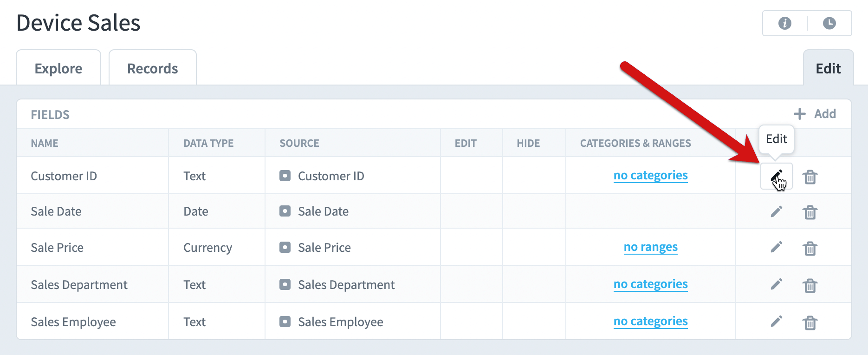This screenshot has height=355, width=868.
Task: Click 'Customer ID' source label text
Action: (331, 176)
